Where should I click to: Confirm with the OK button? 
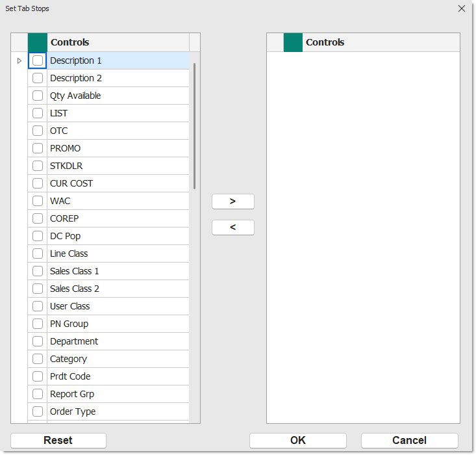(297, 441)
